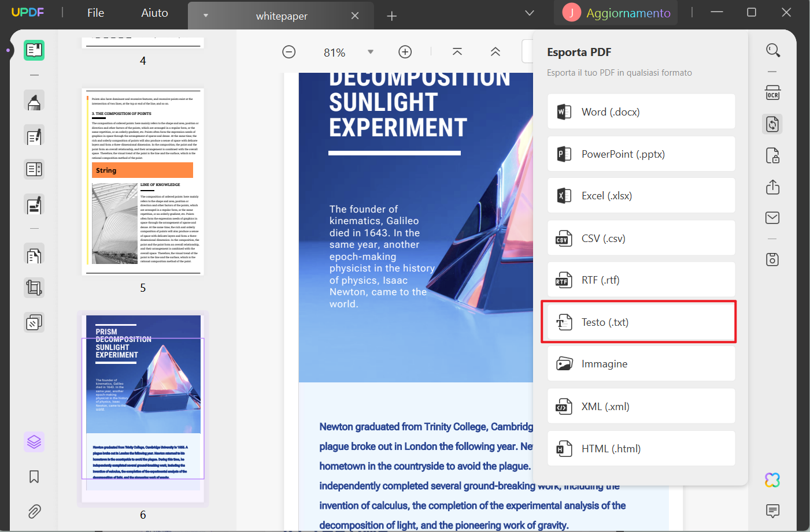Open the comments panel icon at bottom right
Screen dimensions: 810x532
(x=772, y=511)
